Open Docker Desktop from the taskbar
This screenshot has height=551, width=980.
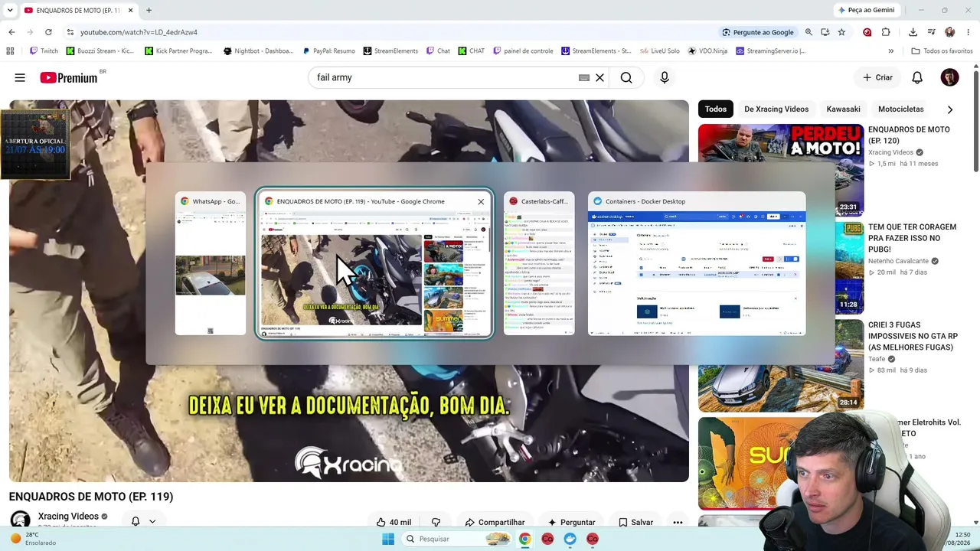coord(570,539)
